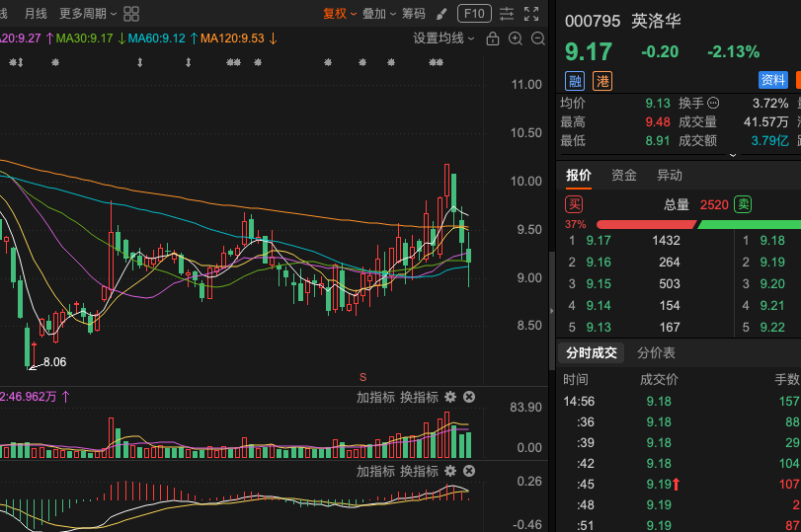
Task: Open chart settings sliders icon
Action: (507, 14)
